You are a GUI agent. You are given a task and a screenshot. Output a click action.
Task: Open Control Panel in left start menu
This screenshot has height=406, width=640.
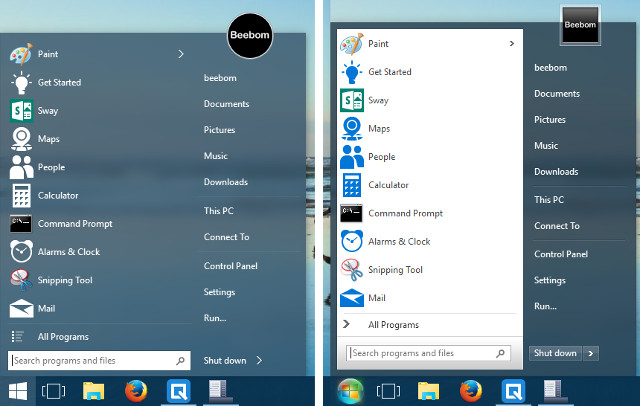click(231, 266)
